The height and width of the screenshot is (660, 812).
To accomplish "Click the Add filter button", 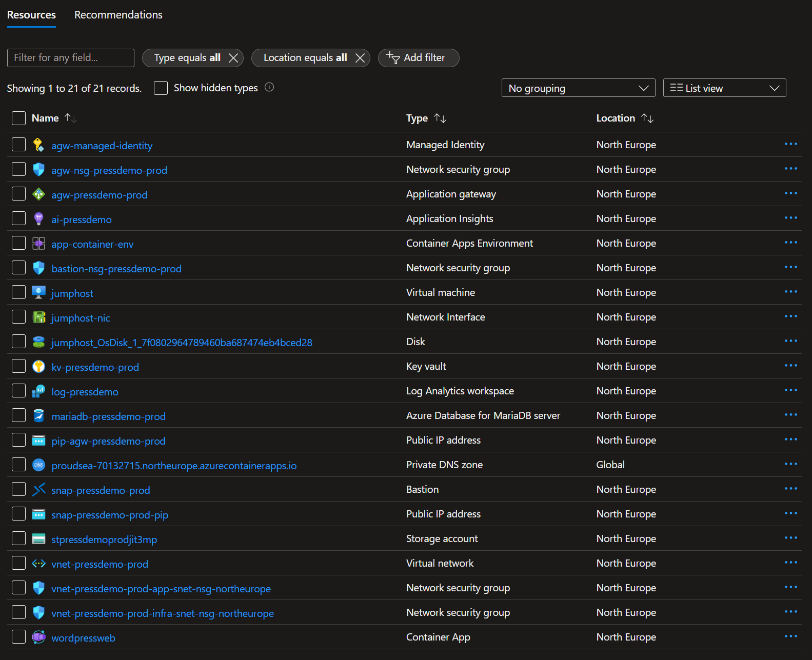I will 419,57.
